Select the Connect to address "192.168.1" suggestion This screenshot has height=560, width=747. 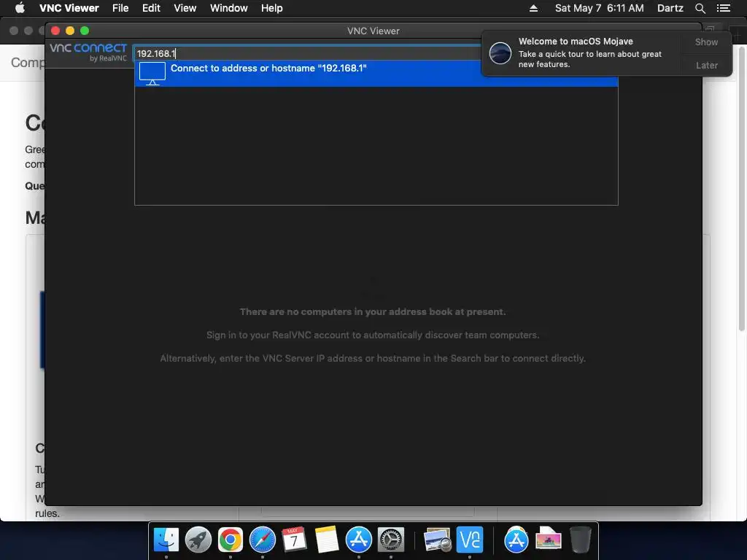pyautogui.click(x=376, y=74)
